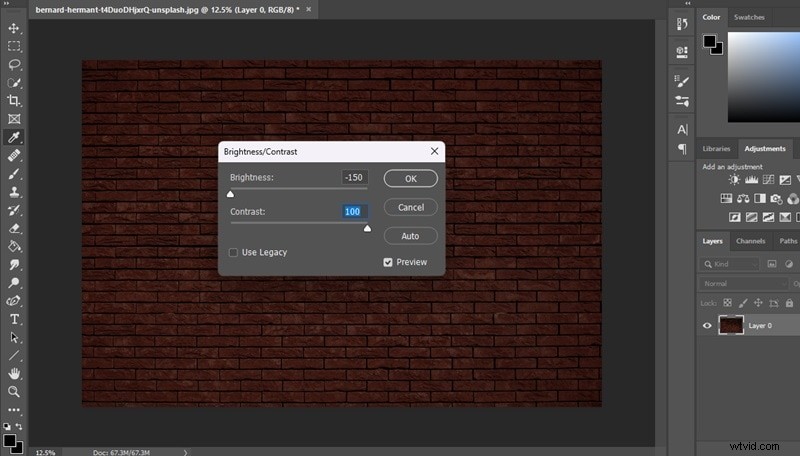Open the Properties panel icon in the dock

(x=682, y=52)
